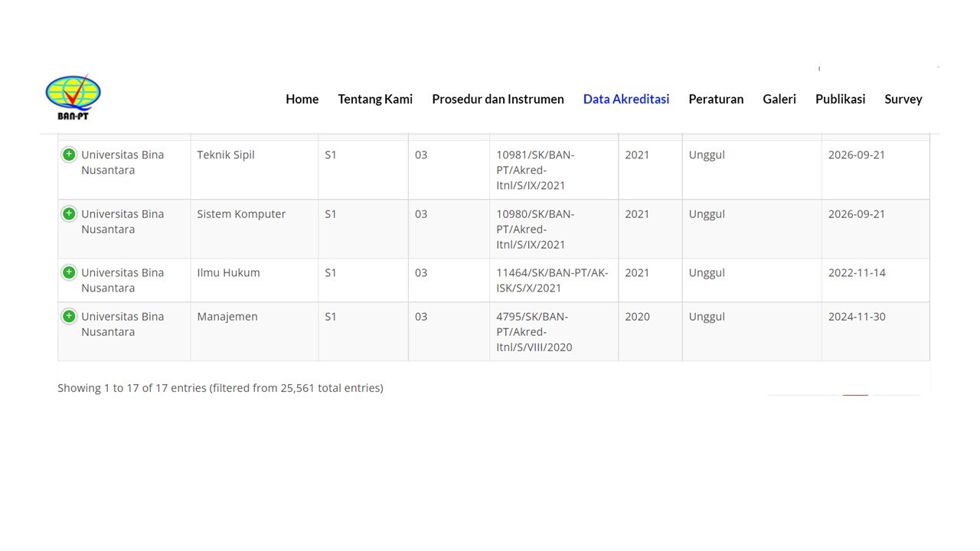Click expiry date 2024-11-30
Image resolution: width=980 pixels, height=551 pixels.
(x=857, y=316)
